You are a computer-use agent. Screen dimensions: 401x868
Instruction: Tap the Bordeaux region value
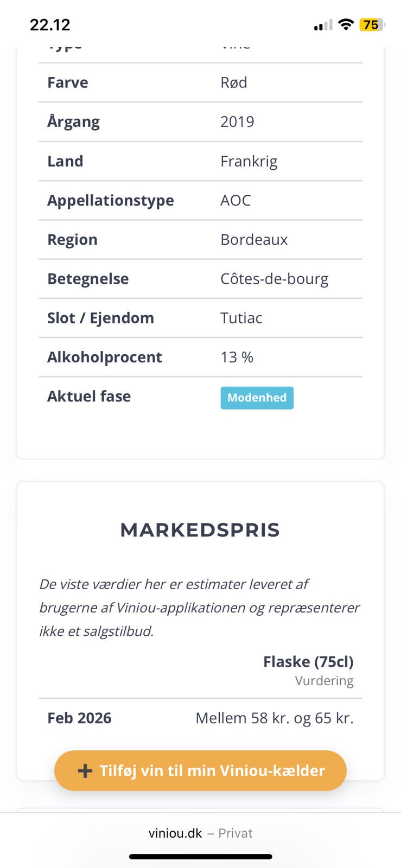point(254,240)
